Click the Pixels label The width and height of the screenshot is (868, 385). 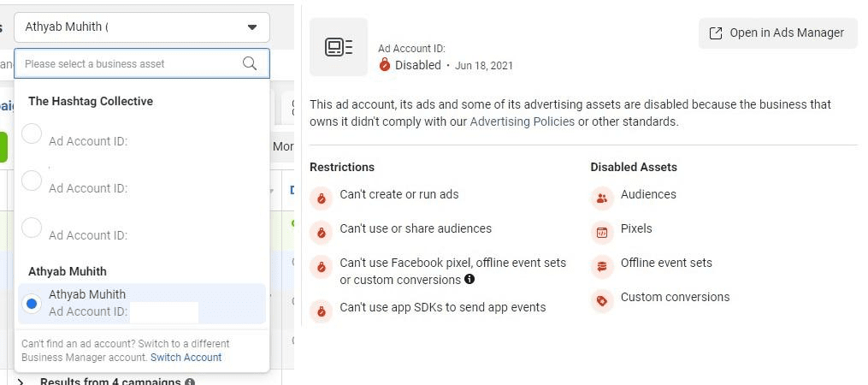[x=636, y=228]
